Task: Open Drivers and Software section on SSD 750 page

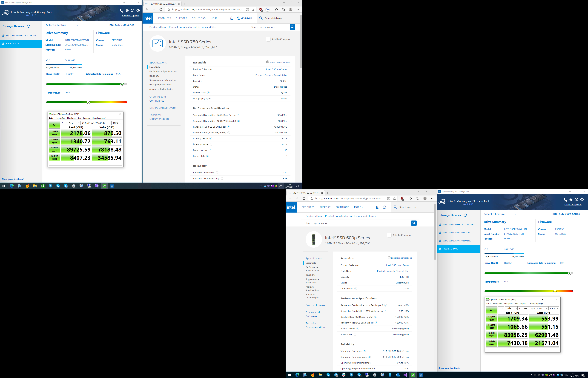Action: (x=162, y=108)
